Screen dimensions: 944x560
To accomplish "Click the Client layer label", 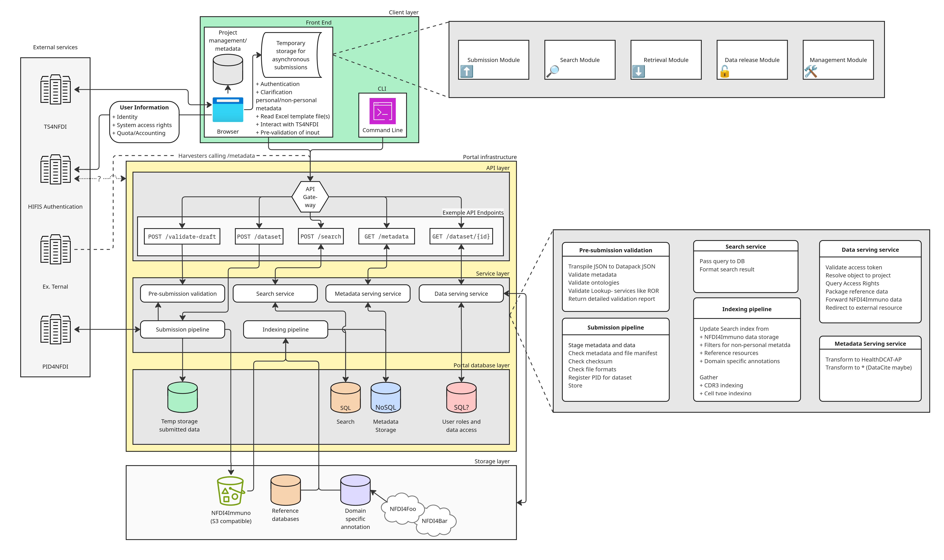I will (x=404, y=13).
